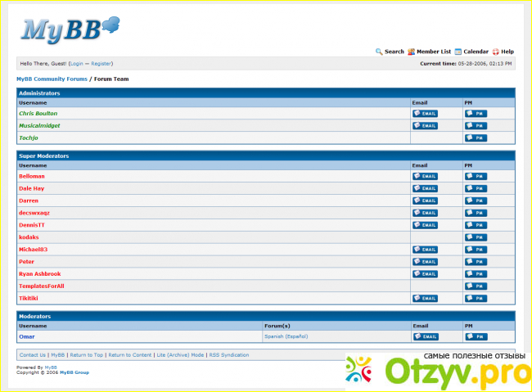Click the Email button for Omar

(425, 336)
